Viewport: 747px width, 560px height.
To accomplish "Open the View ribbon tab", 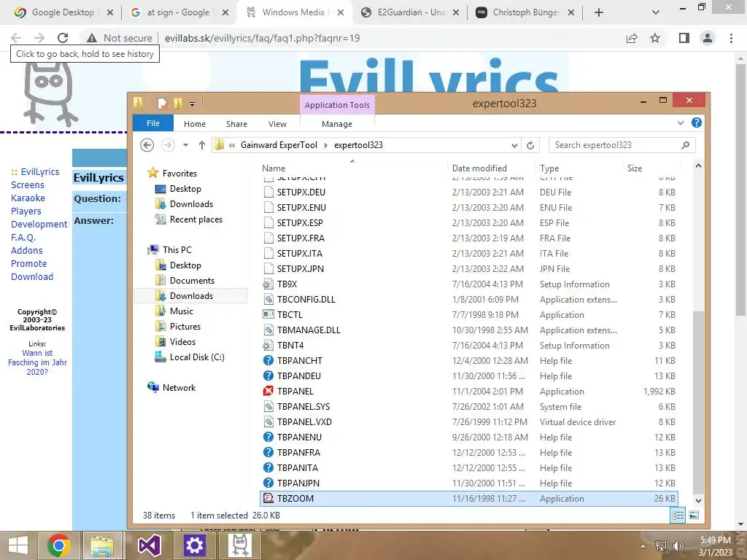I will pos(277,124).
